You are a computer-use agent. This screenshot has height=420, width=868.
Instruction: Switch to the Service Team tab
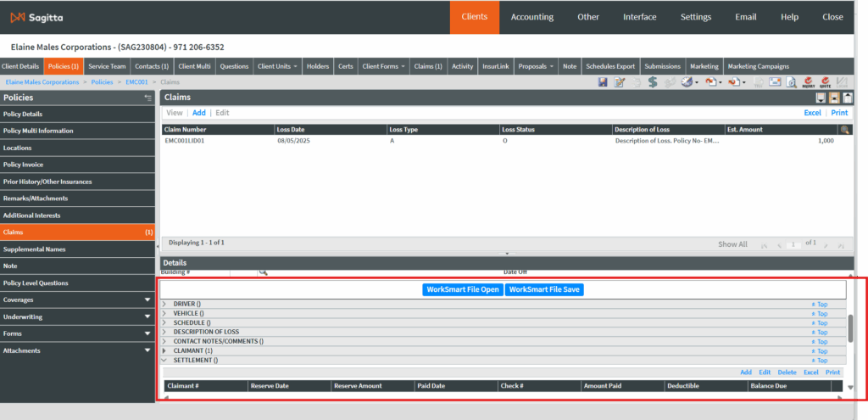pyautogui.click(x=107, y=66)
